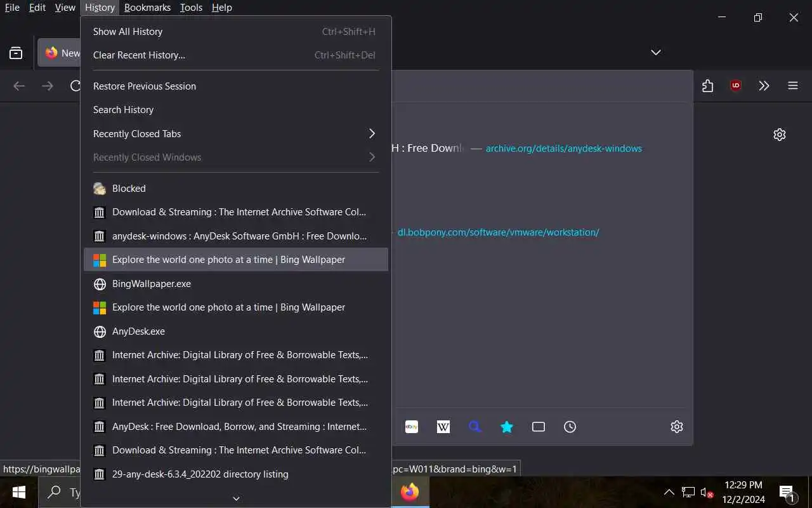Search history with clock icon
Image resolution: width=812 pixels, height=508 pixels.
coord(570,427)
